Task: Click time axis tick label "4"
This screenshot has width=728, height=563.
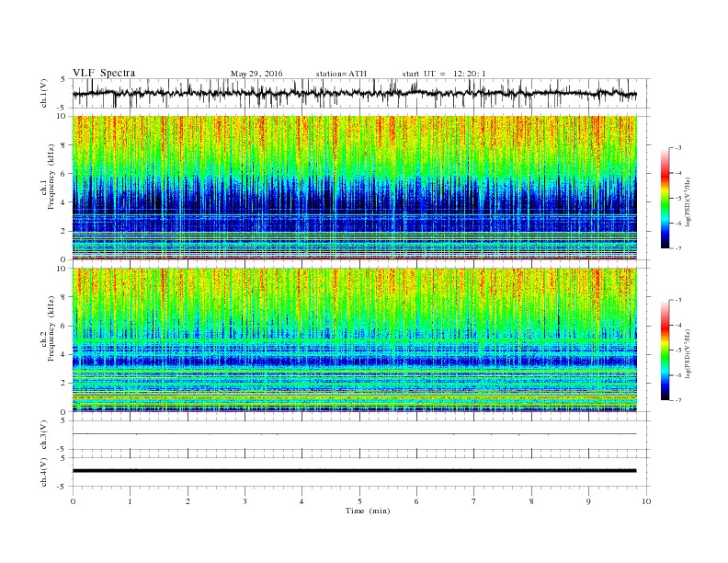Action: pos(301,501)
